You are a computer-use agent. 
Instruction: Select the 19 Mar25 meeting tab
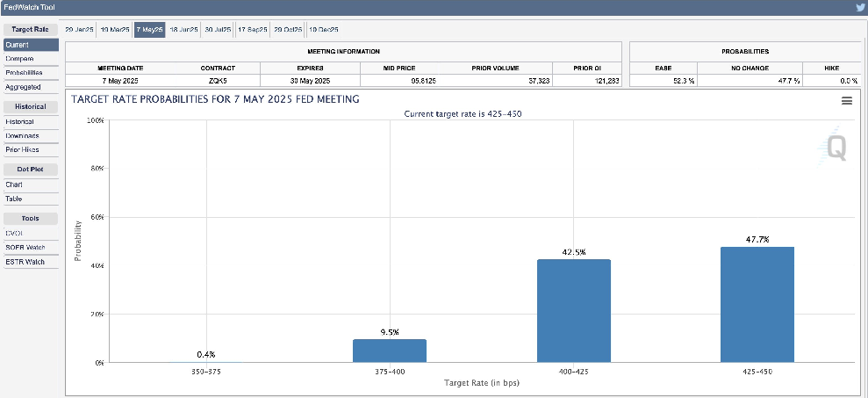[114, 29]
